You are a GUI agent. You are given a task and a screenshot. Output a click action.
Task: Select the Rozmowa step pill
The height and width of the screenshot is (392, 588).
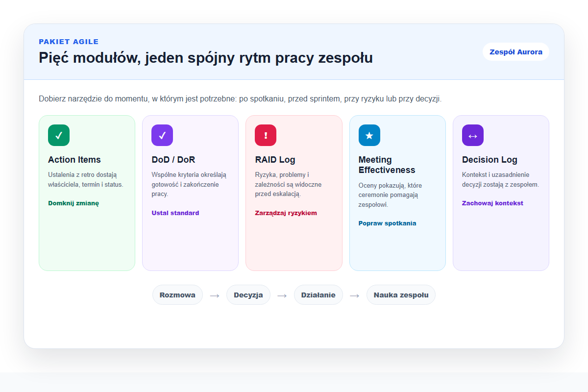click(177, 294)
